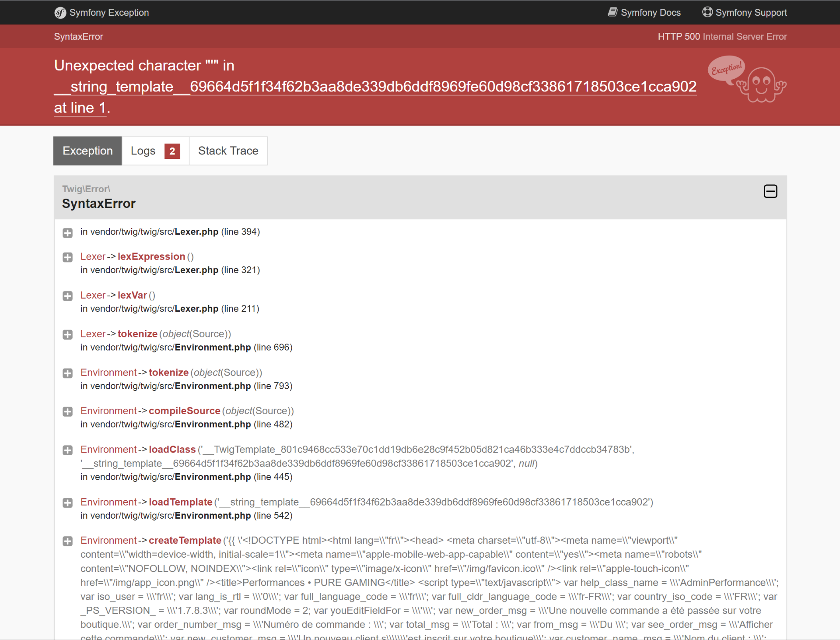Expand the compileSource trace entry

67,411
